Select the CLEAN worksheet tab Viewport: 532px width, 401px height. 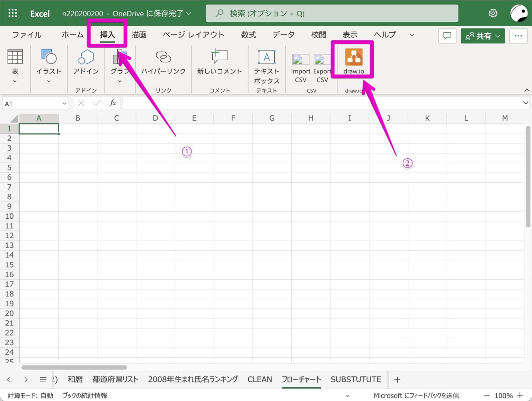tap(260, 379)
